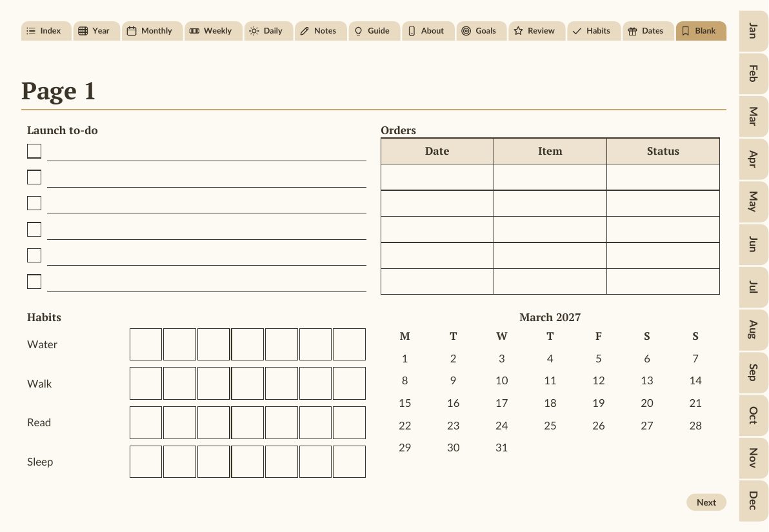Open the Feb month tab
Screen dimensions: 769x532
[754, 74]
